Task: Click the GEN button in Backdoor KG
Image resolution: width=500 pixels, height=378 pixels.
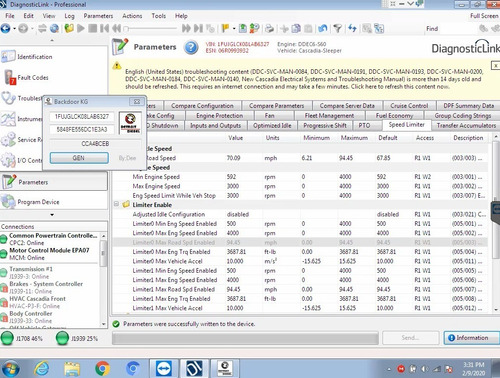Action: [79, 158]
